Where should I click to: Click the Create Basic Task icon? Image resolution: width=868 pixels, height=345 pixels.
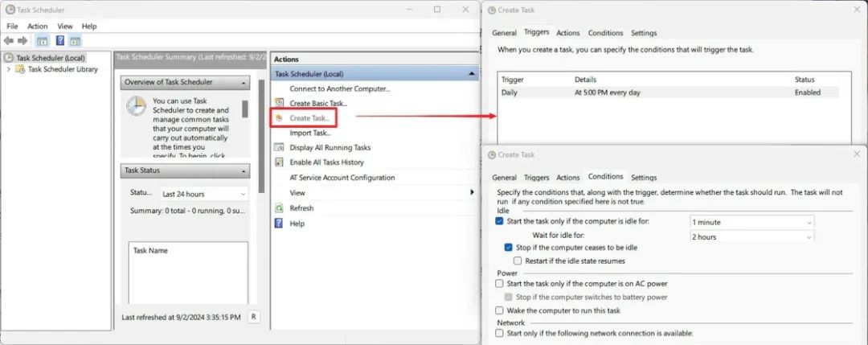(x=280, y=103)
